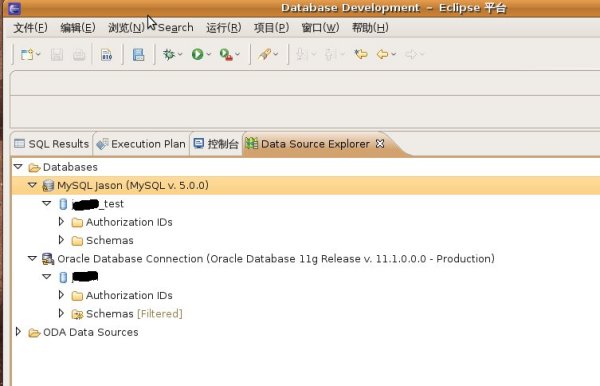
Task: Click the Save toolbar icon
Action: 57,55
